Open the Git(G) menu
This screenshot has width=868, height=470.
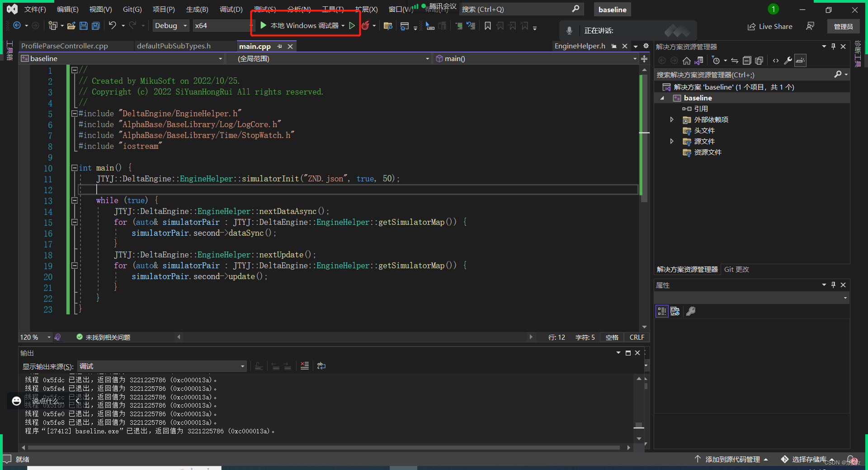pos(132,9)
